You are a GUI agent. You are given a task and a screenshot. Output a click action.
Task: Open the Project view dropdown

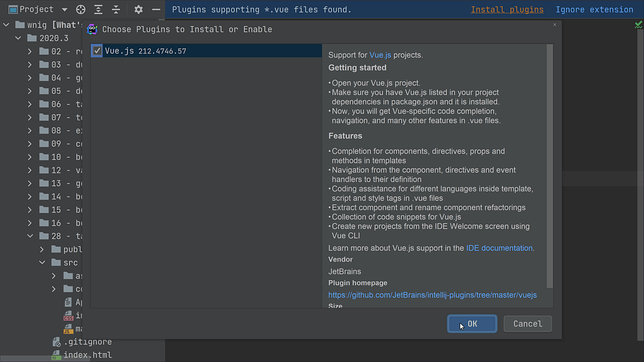64,10
